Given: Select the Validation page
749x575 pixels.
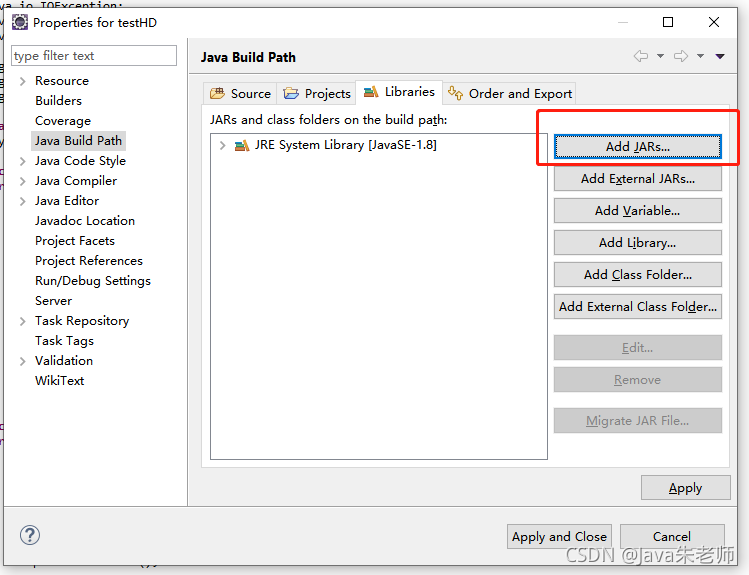Looking at the screenshot, I should (64, 361).
